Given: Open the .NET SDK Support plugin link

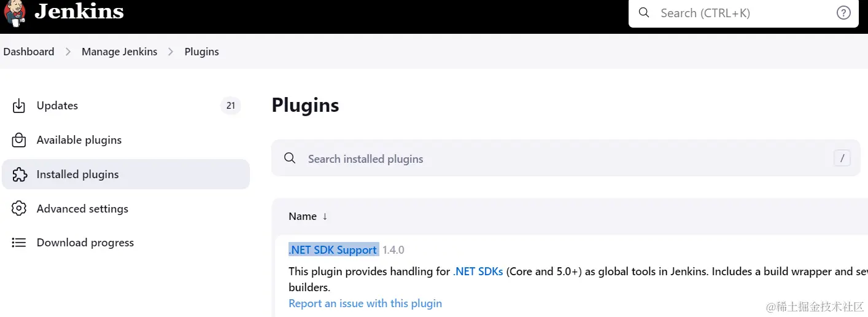Looking at the screenshot, I should [333, 250].
